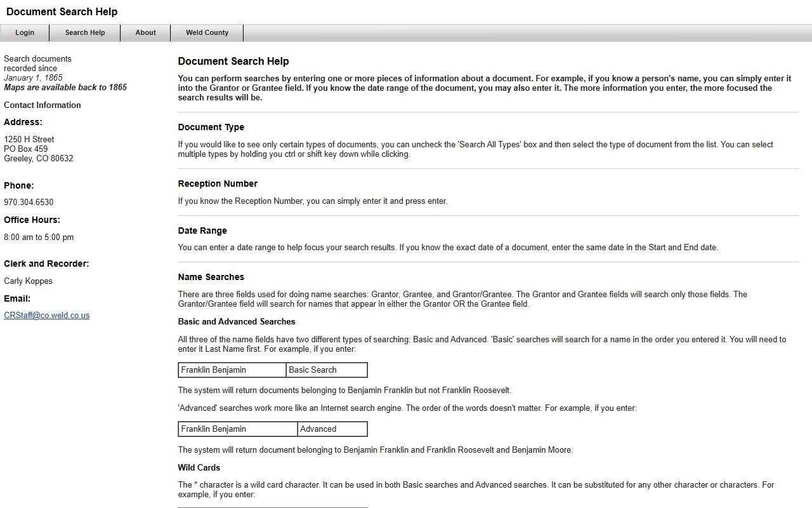Click the 'January 1, 1865' date text
Image resolution: width=812 pixels, height=508 pixels.
[x=33, y=78]
